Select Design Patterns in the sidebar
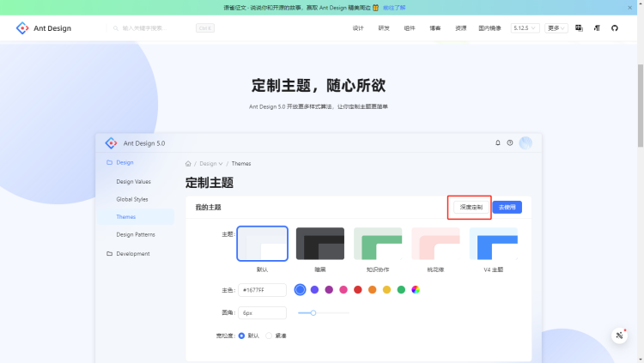The height and width of the screenshot is (363, 644). pos(136,234)
